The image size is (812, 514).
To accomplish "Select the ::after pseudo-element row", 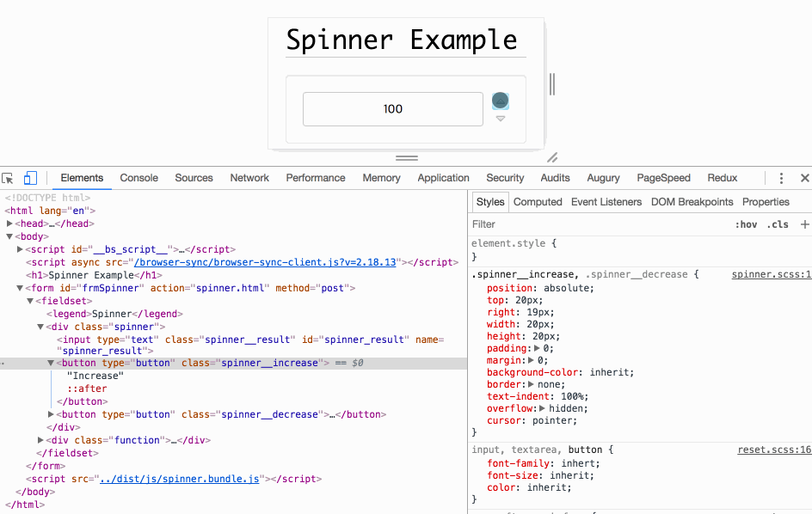I will click(x=87, y=389).
